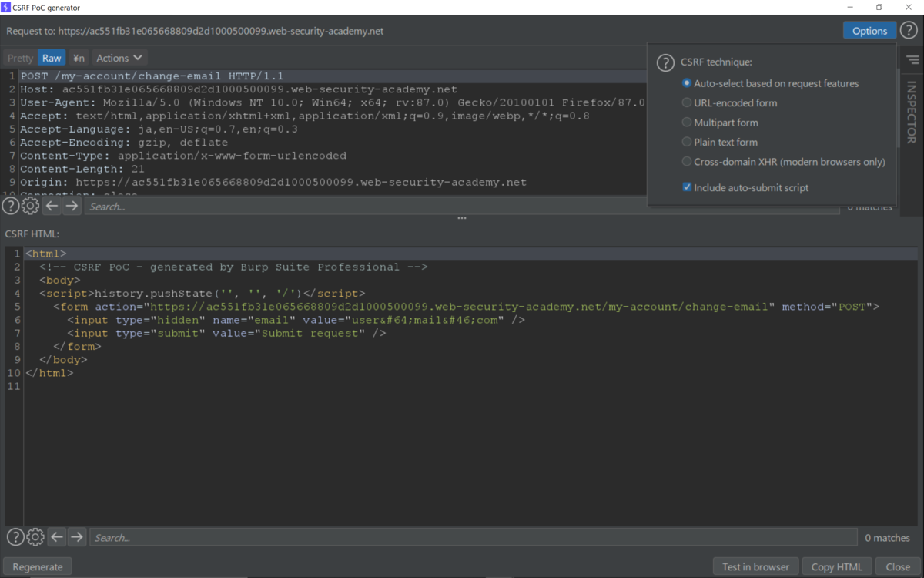Click the Content-Type header line
The width and height of the screenshot is (924, 578).
[x=183, y=156]
